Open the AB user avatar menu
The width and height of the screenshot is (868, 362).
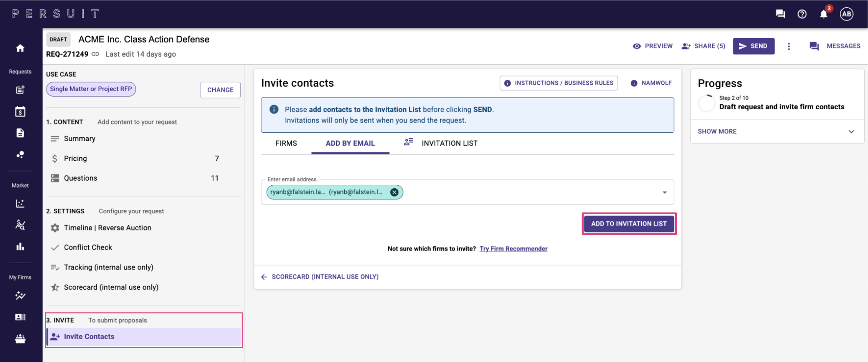tap(846, 14)
